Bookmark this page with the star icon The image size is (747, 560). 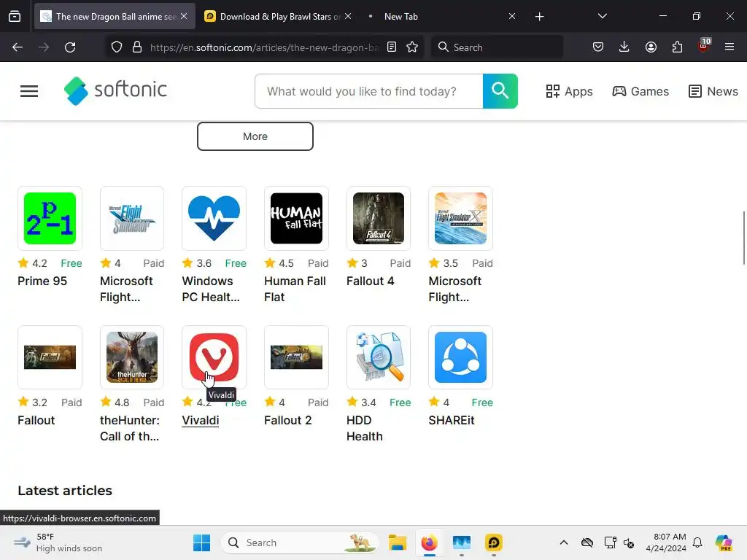(x=412, y=47)
